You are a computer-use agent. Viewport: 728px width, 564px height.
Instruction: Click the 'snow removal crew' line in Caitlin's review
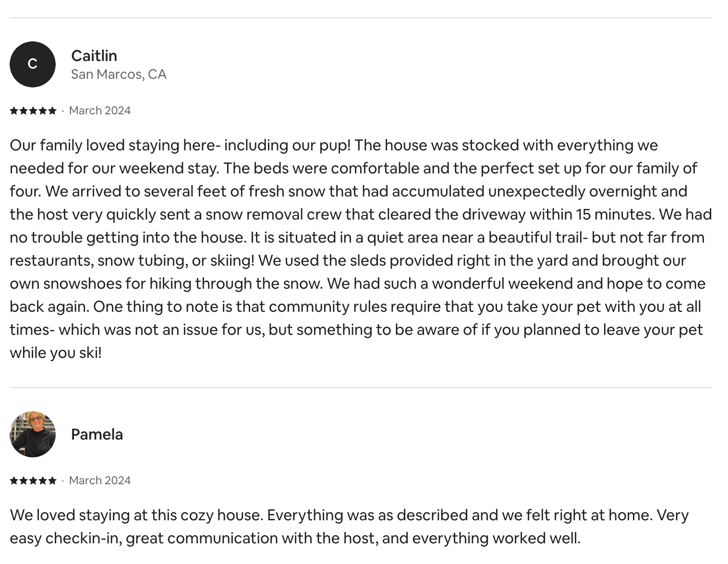pyautogui.click(x=361, y=214)
